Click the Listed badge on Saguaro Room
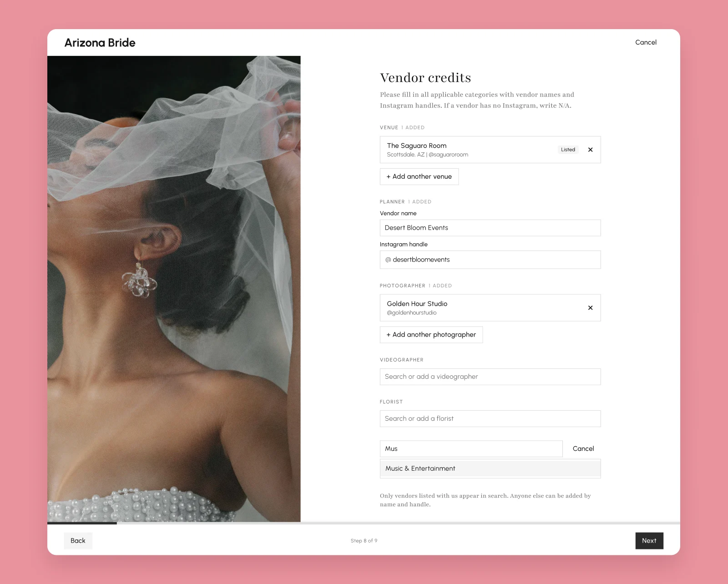Viewport: 728px width, 584px height. [x=568, y=150]
